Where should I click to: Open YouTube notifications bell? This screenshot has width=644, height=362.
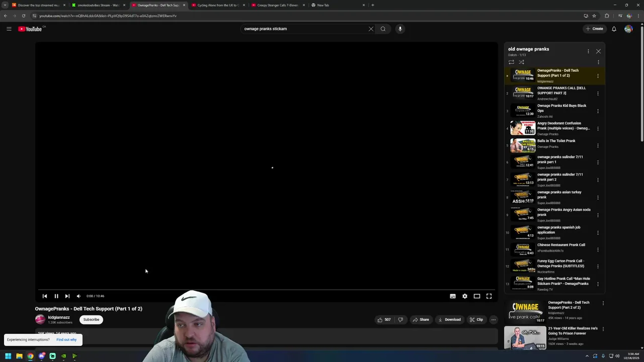(614, 29)
